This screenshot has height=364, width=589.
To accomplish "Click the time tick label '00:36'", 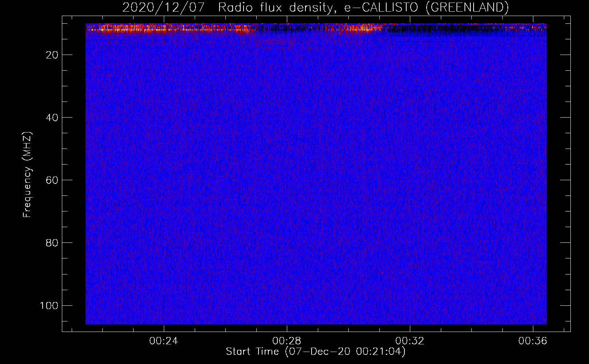I will click(533, 341).
